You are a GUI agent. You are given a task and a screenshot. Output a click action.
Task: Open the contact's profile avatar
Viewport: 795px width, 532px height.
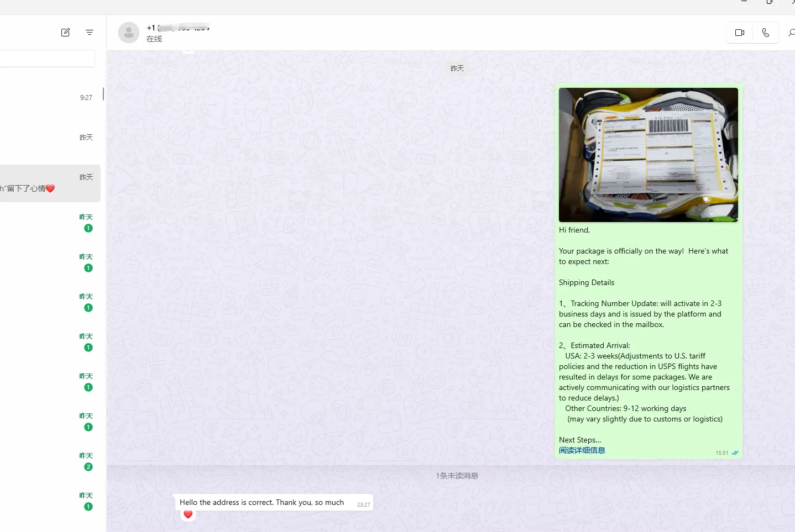pyautogui.click(x=129, y=33)
